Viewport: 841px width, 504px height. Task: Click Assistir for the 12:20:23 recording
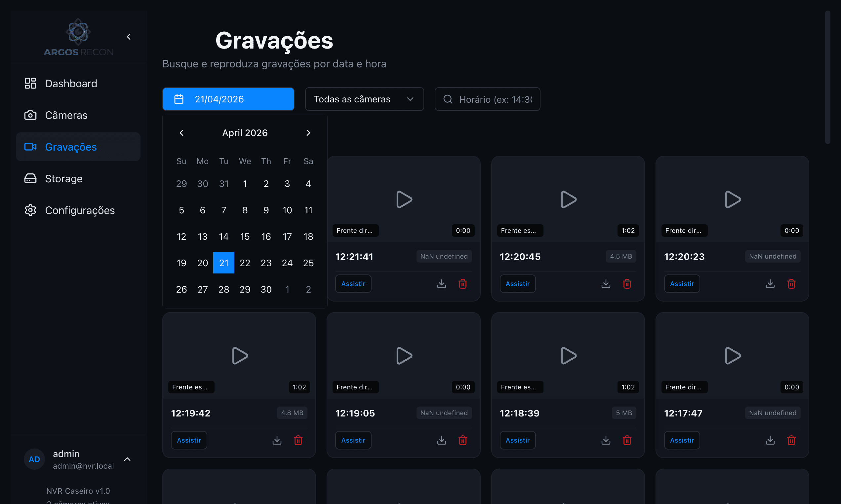pyautogui.click(x=682, y=284)
